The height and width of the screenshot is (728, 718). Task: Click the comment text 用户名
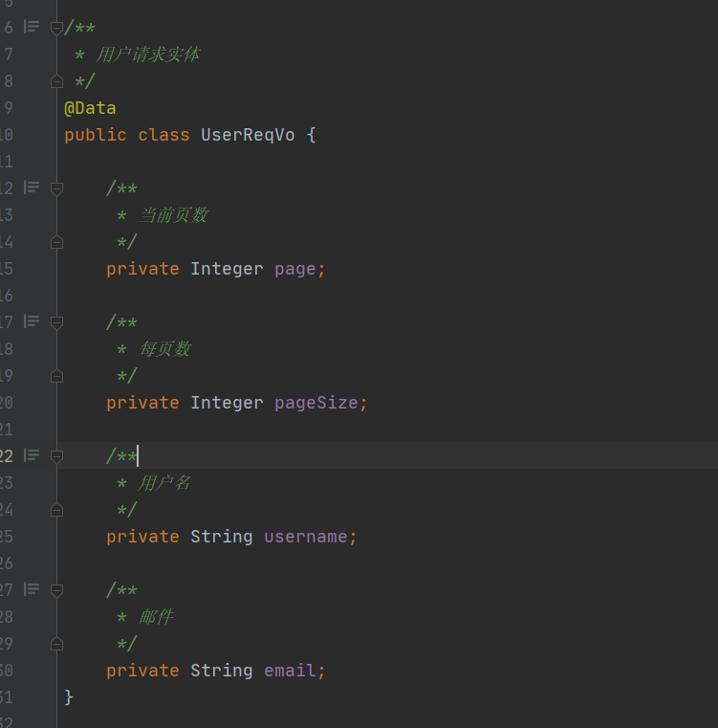(x=164, y=483)
